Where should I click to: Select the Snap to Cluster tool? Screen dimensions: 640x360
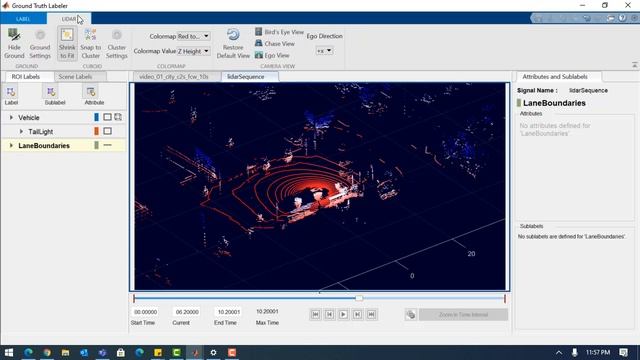(x=90, y=43)
